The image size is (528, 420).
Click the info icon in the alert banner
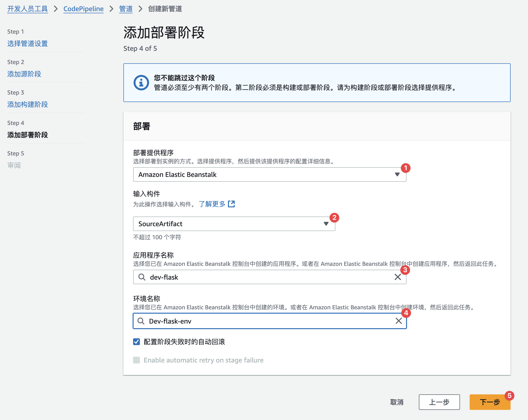tap(141, 83)
